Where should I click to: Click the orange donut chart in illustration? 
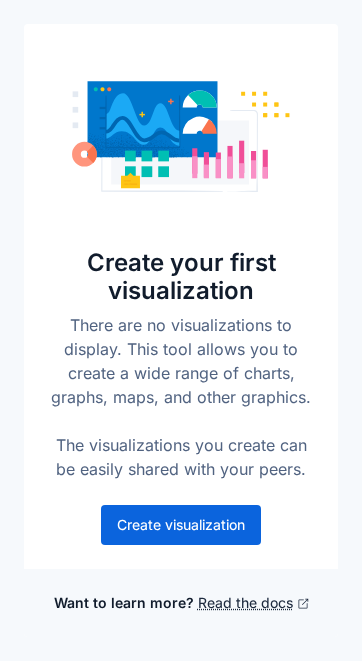pyautogui.click(x=84, y=154)
